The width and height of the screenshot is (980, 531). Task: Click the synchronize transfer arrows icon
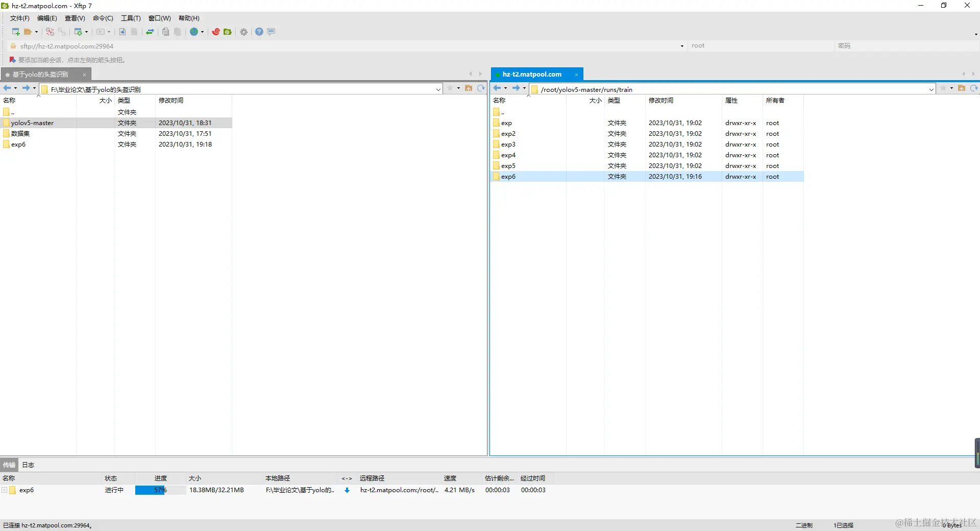pos(150,32)
